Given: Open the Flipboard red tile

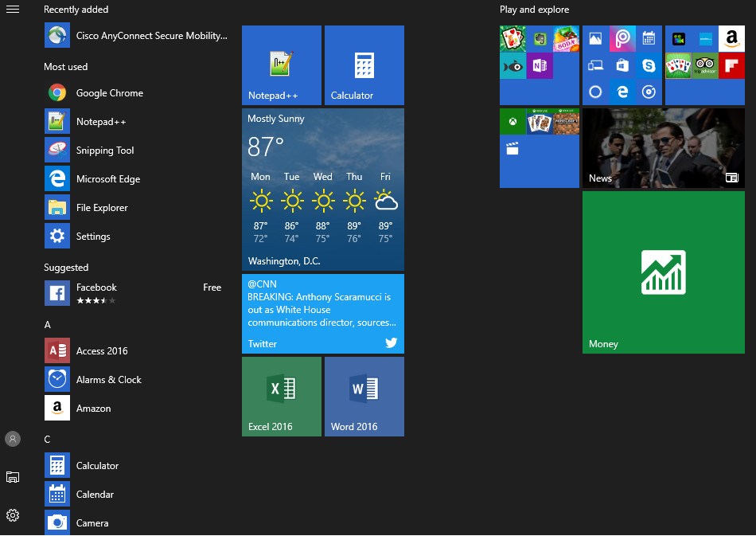Looking at the screenshot, I should pos(731,65).
